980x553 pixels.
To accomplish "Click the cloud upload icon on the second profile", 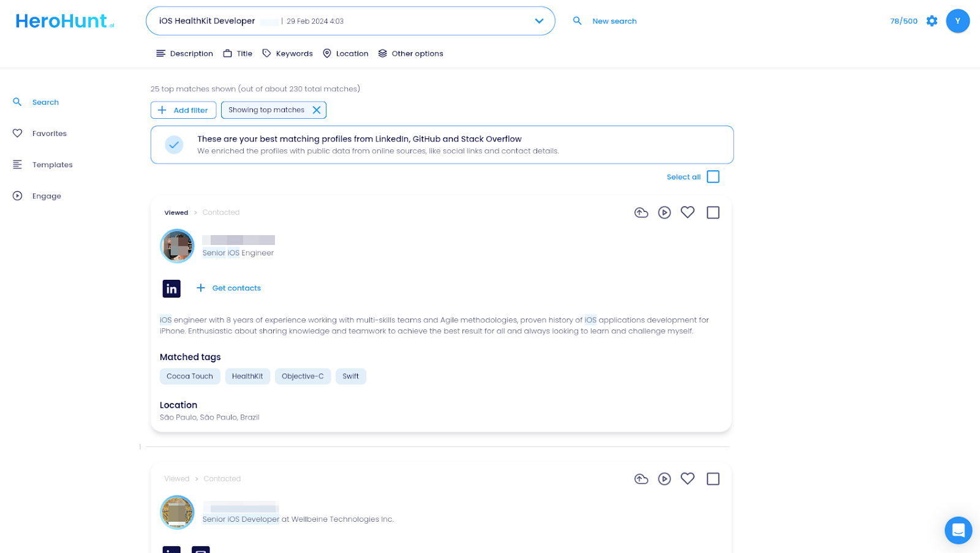I will pos(641,479).
